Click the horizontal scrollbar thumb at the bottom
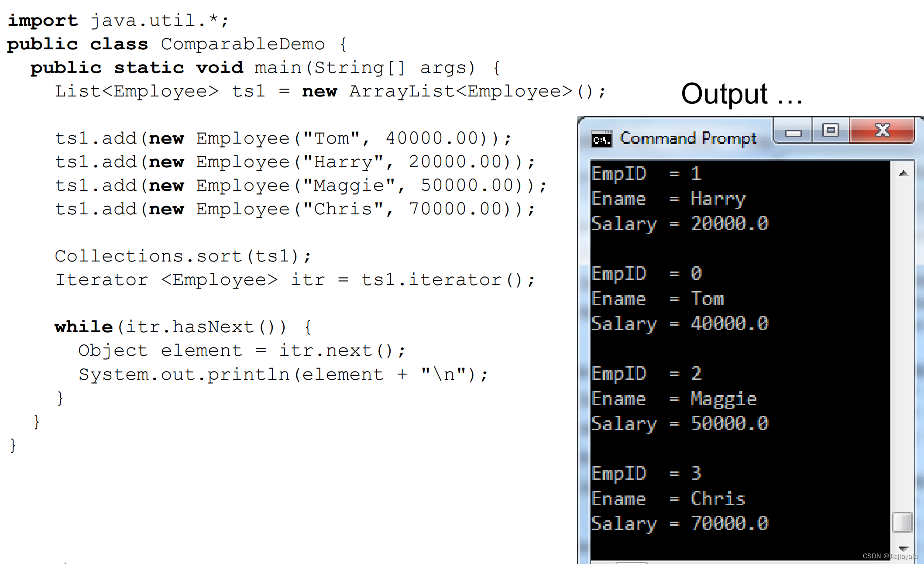Image resolution: width=924 pixels, height=564 pixels. tap(631, 562)
